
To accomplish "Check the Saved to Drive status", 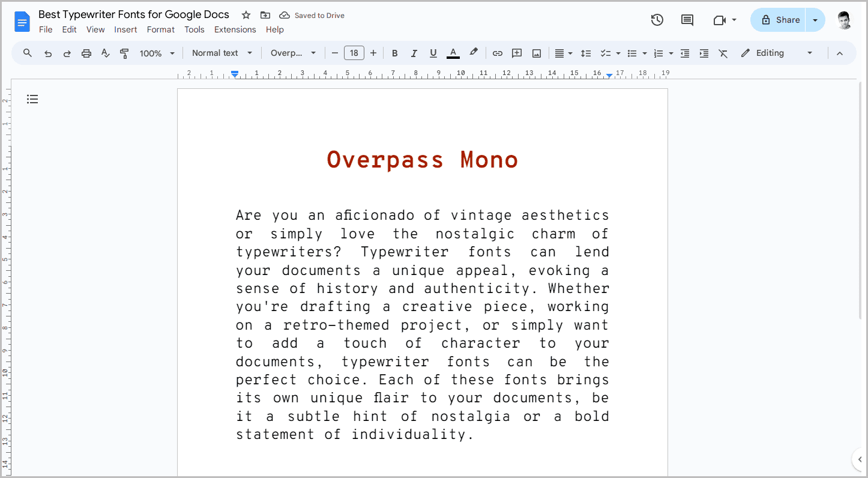I will [x=312, y=16].
